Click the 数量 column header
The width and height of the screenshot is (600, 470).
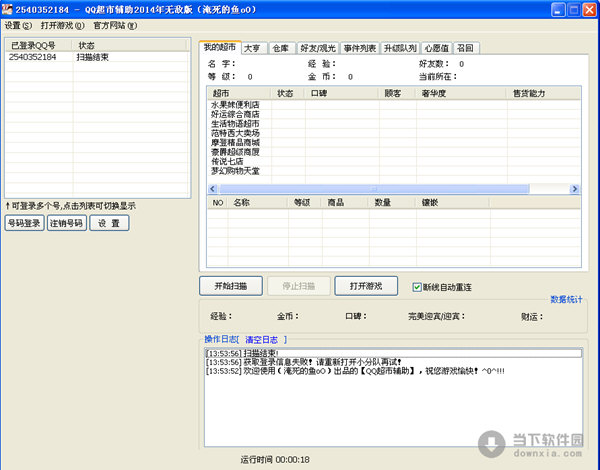click(392, 203)
